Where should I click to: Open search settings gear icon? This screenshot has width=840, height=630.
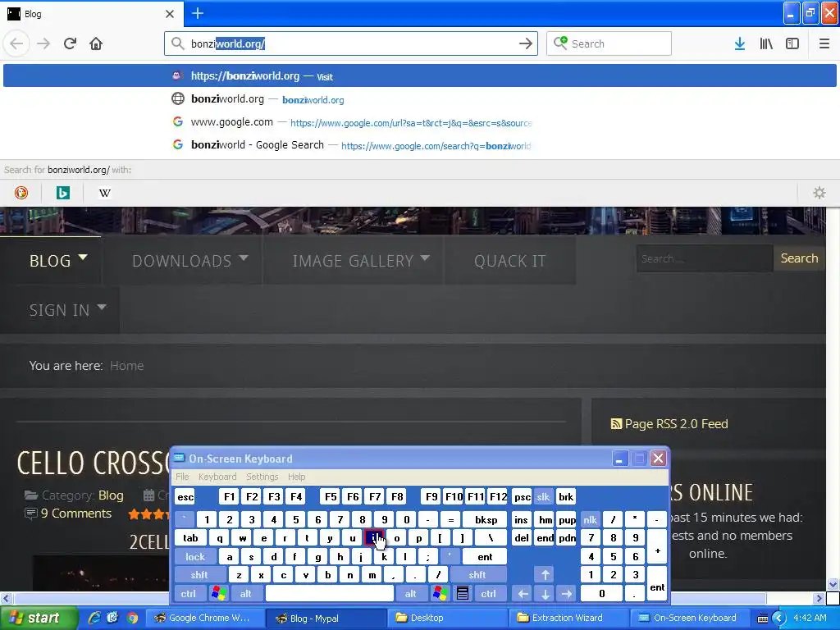819,193
